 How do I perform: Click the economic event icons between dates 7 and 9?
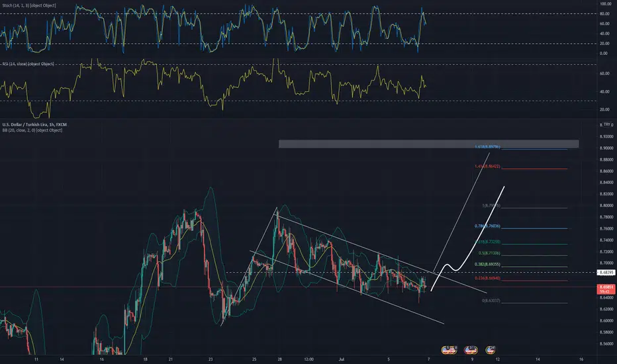tap(449, 349)
